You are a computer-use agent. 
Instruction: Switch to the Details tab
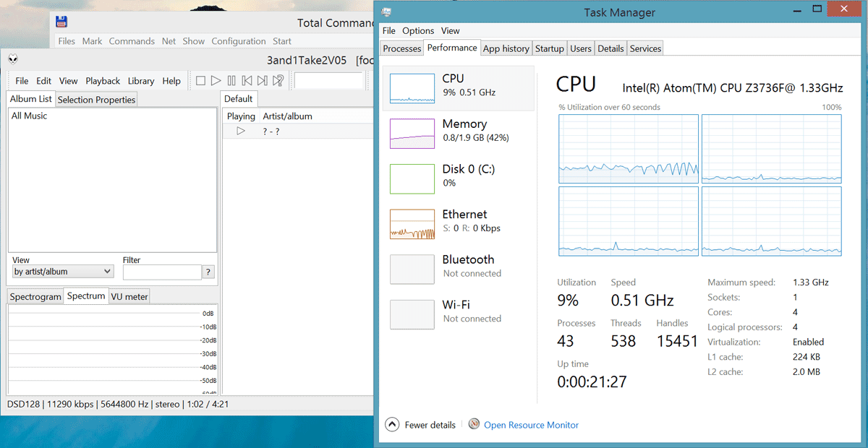[x=610, y=48]
